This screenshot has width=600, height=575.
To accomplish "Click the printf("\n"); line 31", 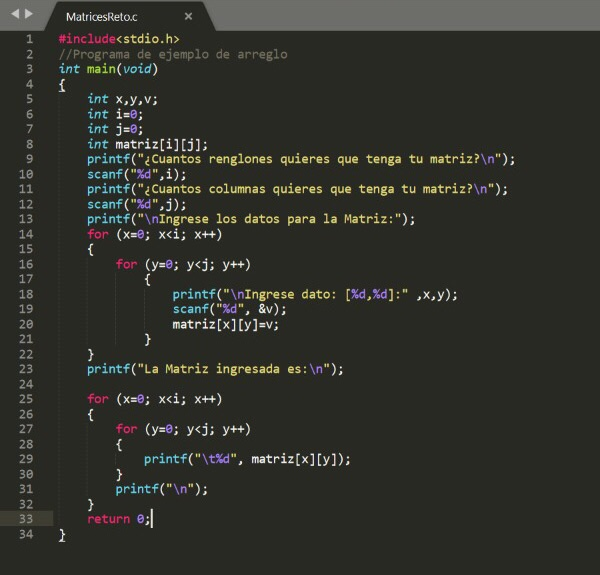I will (x=162, y=489).
